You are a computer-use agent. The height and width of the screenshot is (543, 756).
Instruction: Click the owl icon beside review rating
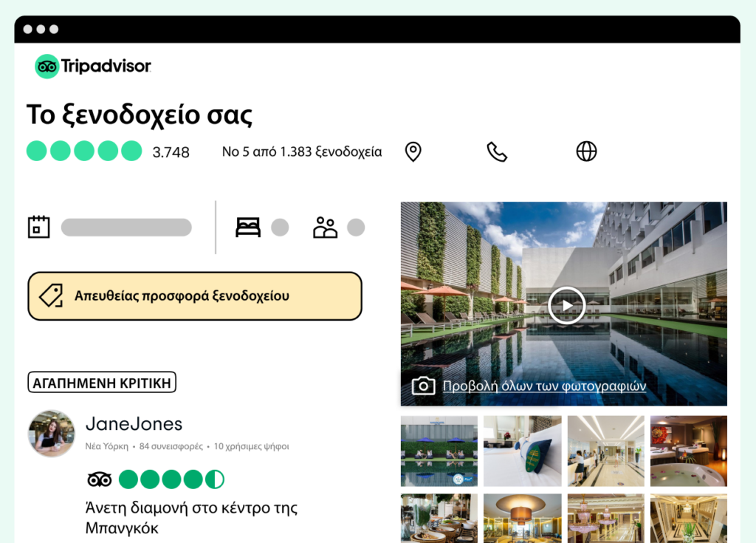point(100,479)
